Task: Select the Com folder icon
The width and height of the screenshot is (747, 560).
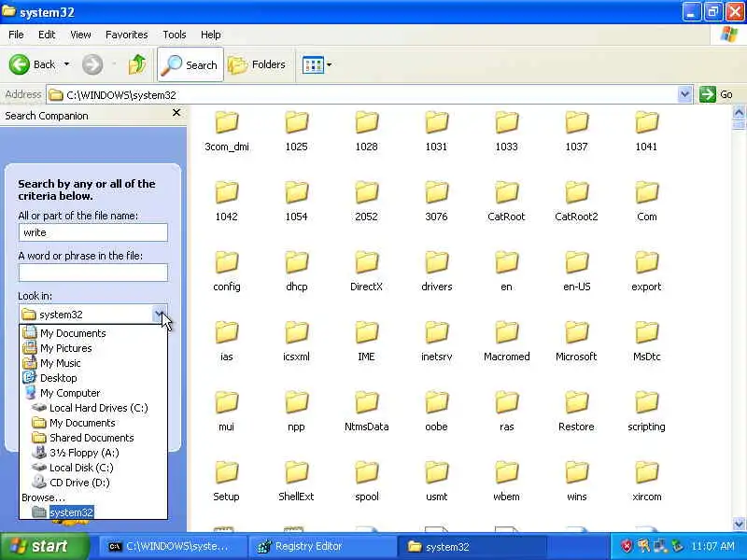Action: pos(646,192)
